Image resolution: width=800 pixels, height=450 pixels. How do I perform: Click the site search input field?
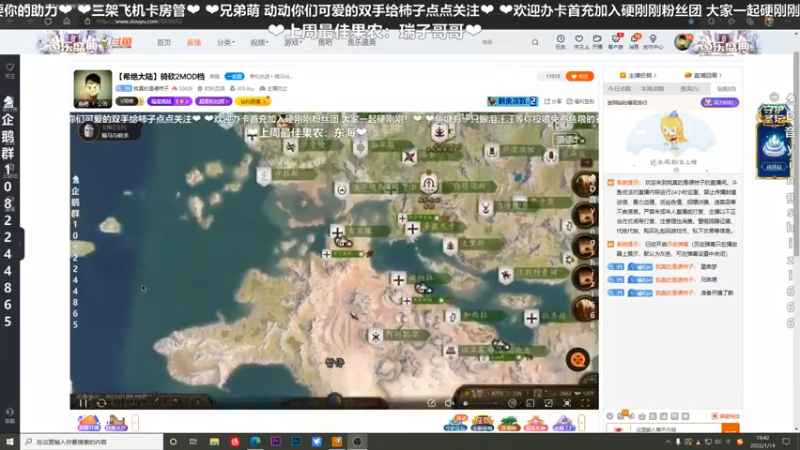pyautogui.click(x=505, y=42)
